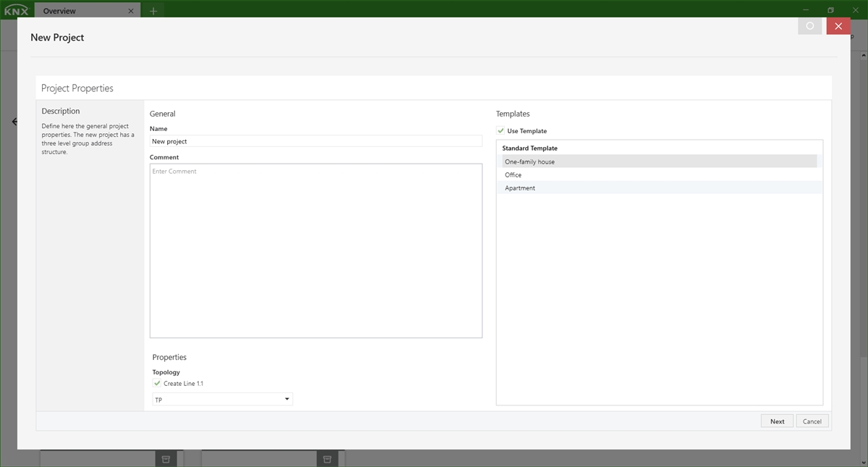The width and height of the screenshot is (868, 467).
Task: Focus the Comment text area
Action: pyautogui.click(x=316, y=251)
